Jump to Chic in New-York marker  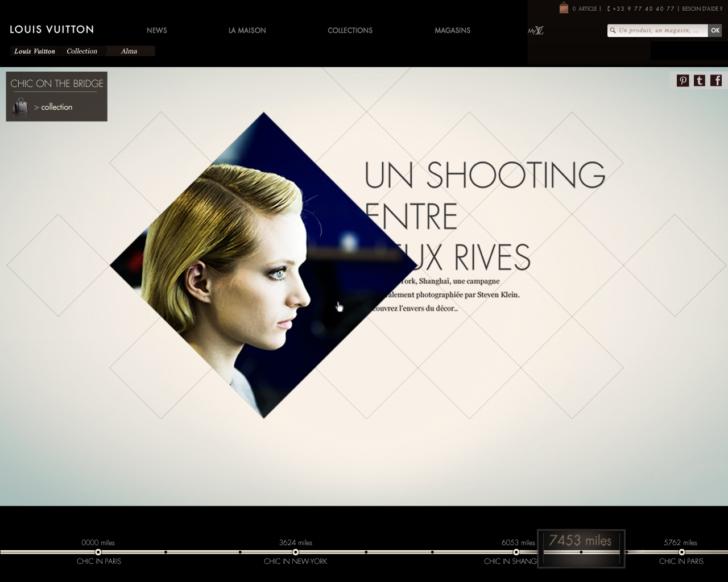[x=296, y=552]
